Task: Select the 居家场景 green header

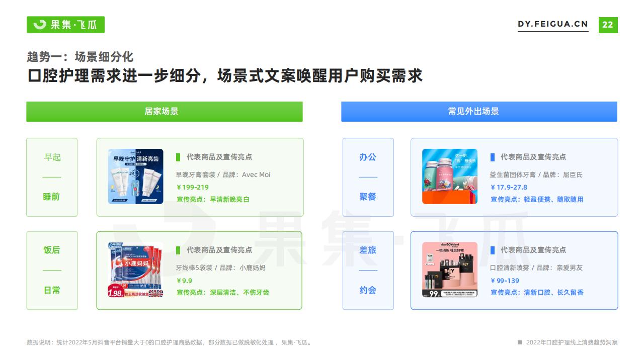Action: coord(165,112)
